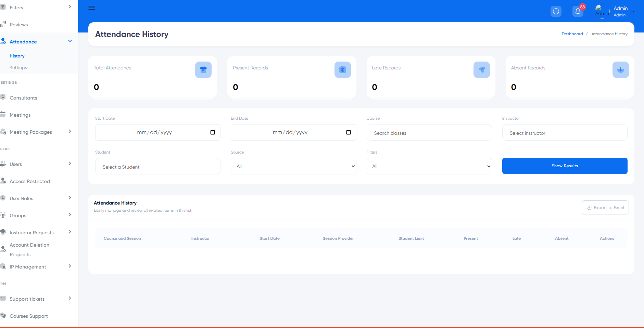Go to Consultants in sidebar
Screen dimensions: 644x328
(23, 98)
